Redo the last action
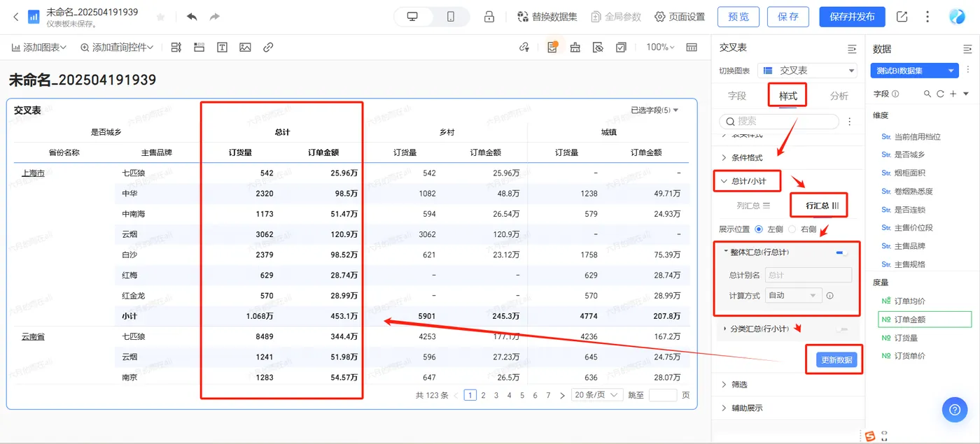 pyautogui.click(x=214, y=17)
